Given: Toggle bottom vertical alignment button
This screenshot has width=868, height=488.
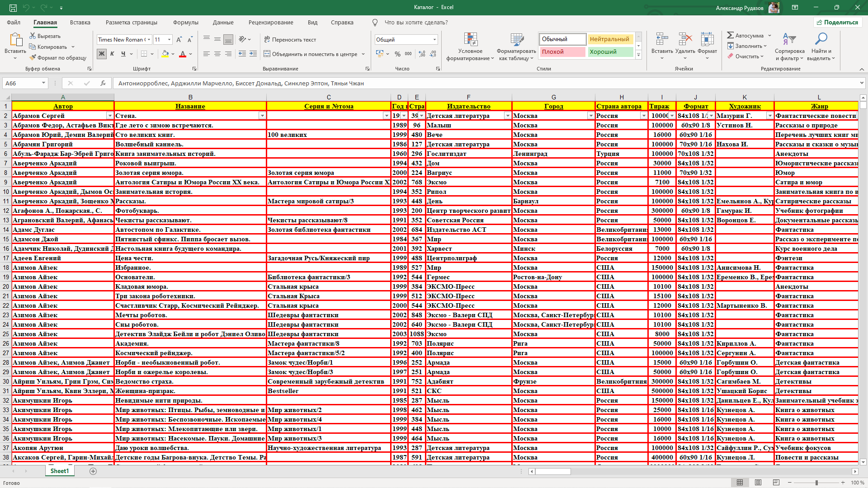Looking at the screenshot, I should coord(228,39).
